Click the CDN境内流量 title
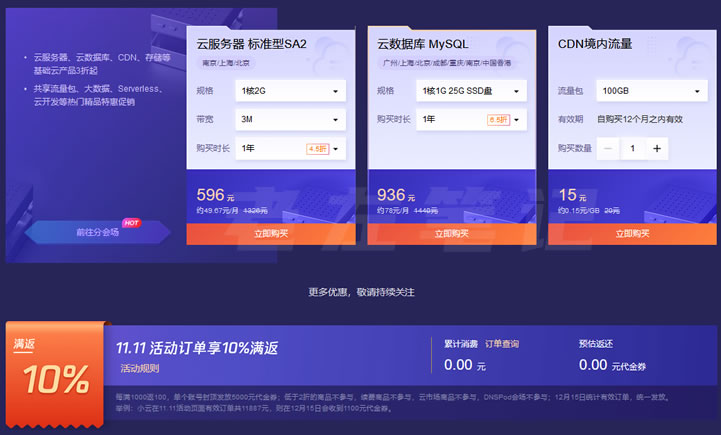721x435 pixels. pos(595,44)
